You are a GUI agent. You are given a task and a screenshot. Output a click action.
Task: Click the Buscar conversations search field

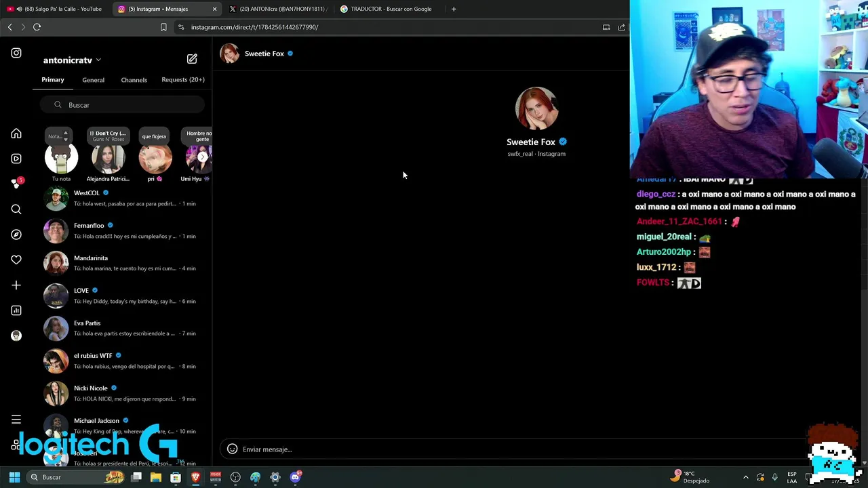tap(122, 105)
